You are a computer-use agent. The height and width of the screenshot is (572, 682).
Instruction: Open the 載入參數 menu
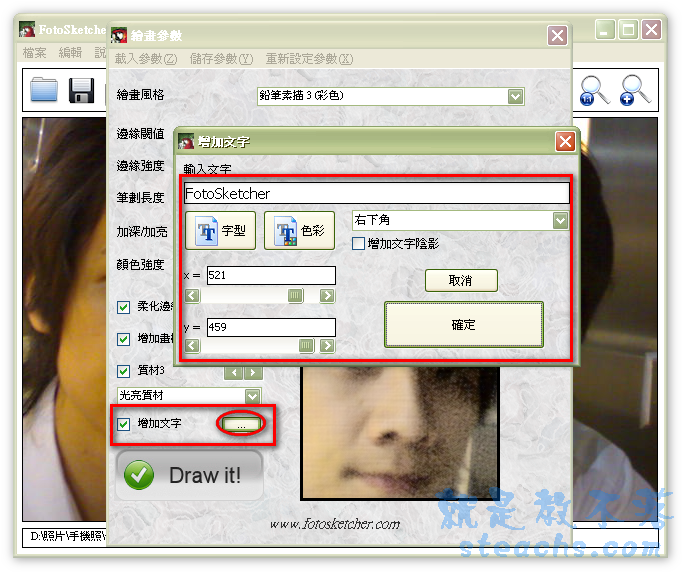point(146,59)
